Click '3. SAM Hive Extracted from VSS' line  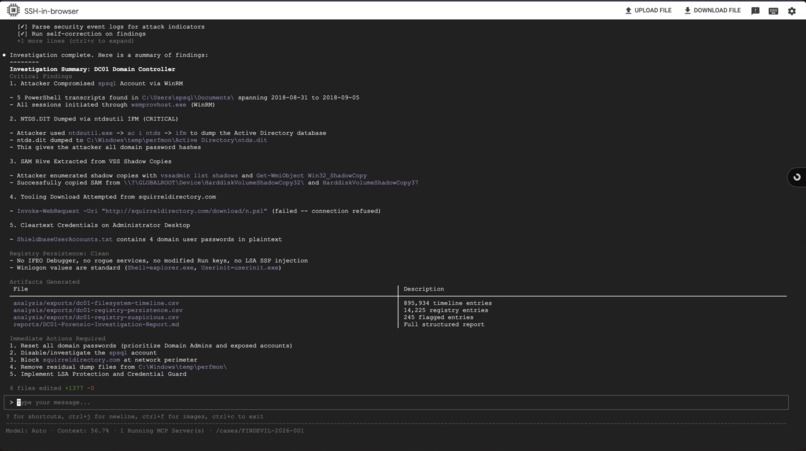click(x=90, y=161)
